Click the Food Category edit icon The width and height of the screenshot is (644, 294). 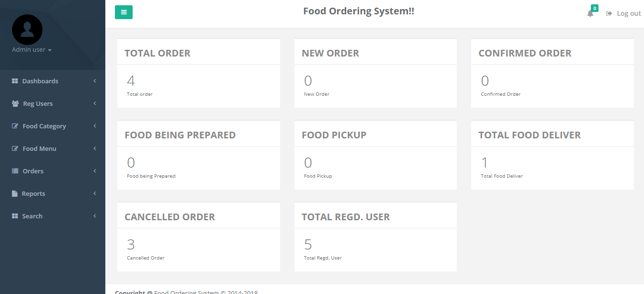tap(15, 126)
